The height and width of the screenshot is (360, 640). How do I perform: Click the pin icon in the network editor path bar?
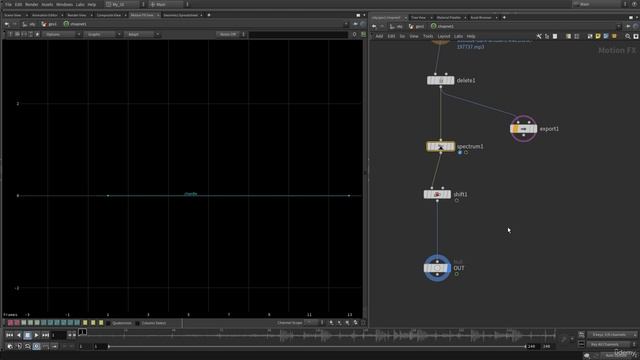(628, 27)
